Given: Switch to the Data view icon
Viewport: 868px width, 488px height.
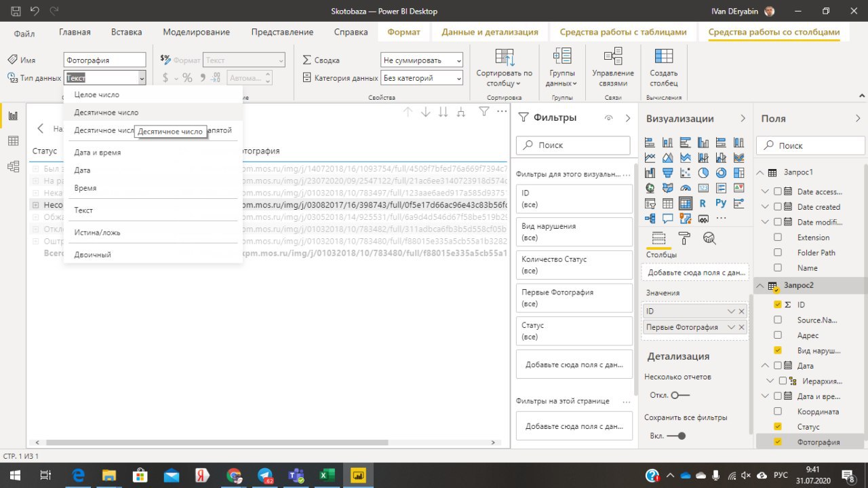Looking at the screenshot, I should (13, 140).
